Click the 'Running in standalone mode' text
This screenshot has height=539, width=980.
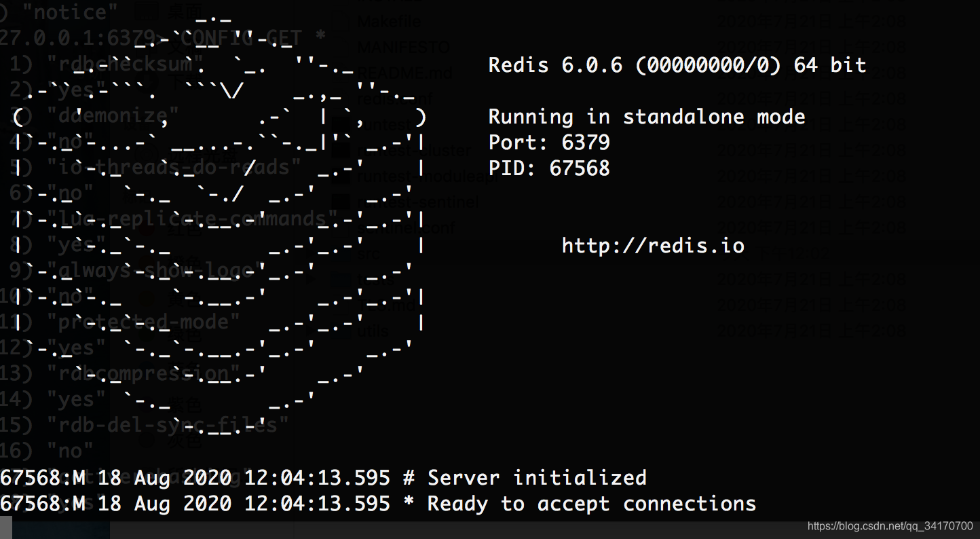point(647,117)
